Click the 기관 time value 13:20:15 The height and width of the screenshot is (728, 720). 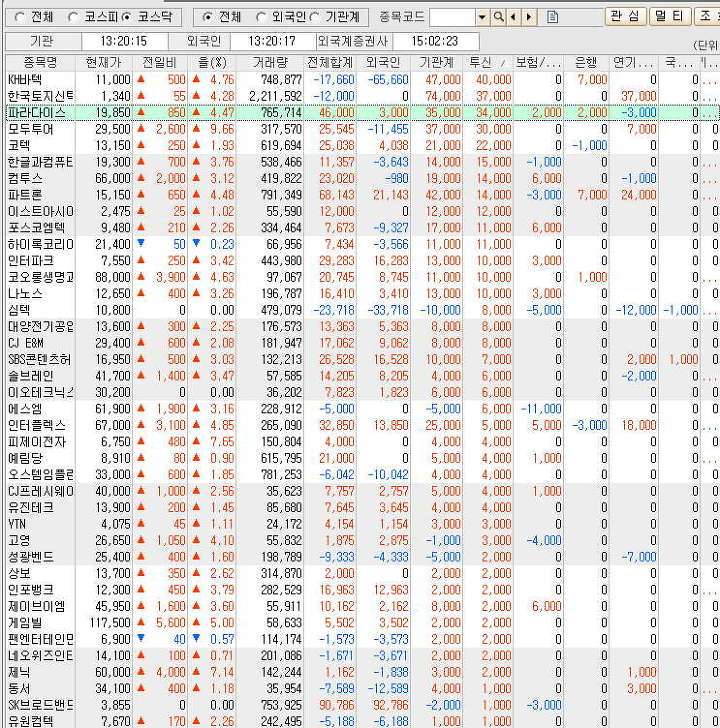[x=123, y=41]
